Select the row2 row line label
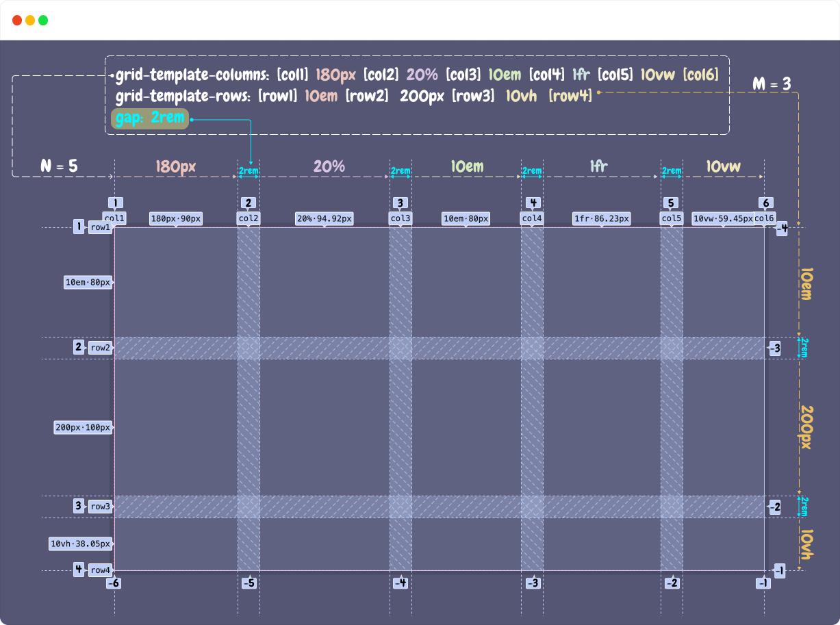Viewport: 840px width, 625px height. coord(101,348)
